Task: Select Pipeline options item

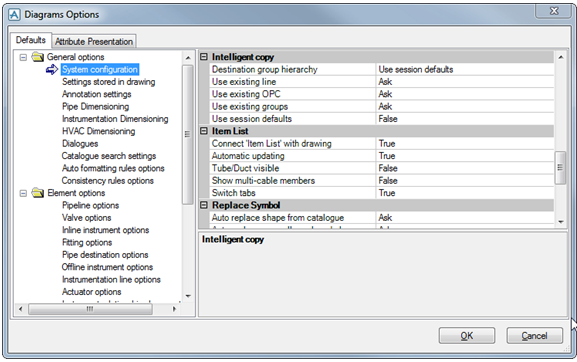Action: [x=91, y=205]
